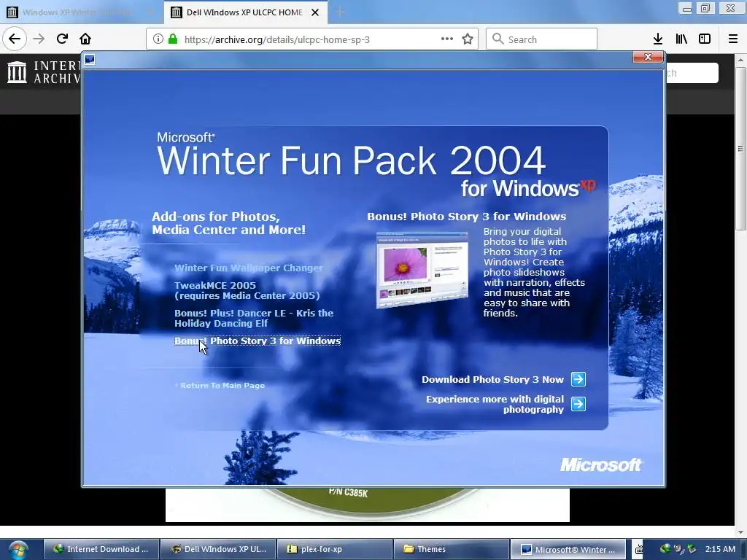Bookmark this page with the star
The image size is (747, 560).
[x=468, y=39]
